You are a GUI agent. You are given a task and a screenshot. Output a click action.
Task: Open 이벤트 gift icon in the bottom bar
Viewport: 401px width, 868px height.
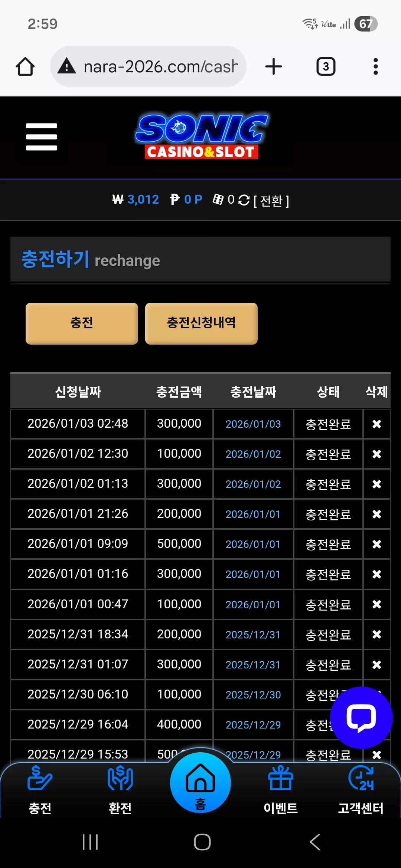[281, 789]
